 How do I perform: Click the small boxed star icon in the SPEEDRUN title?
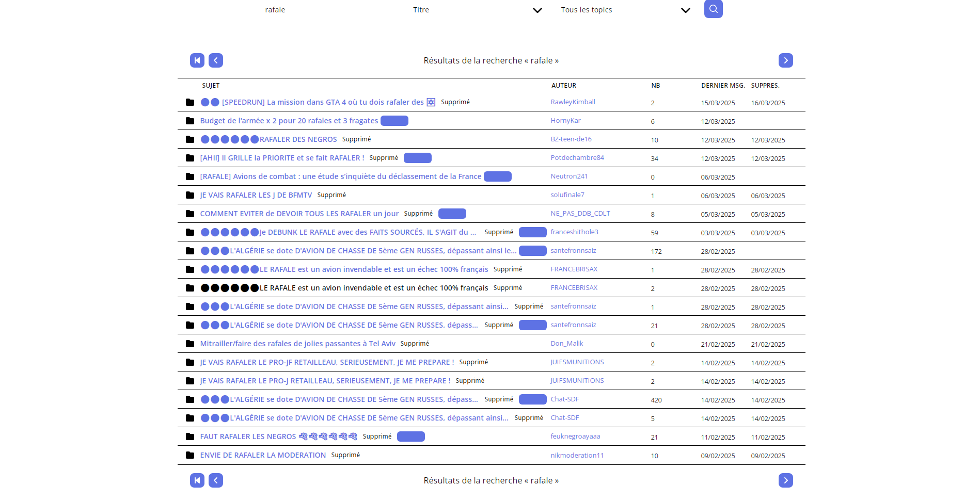[431, 102]
